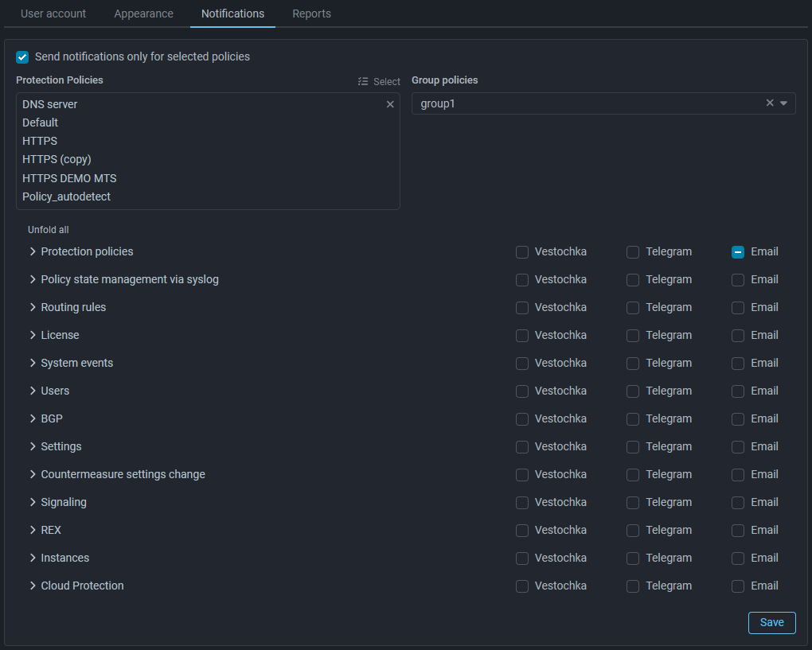Expand the System events chevron
This screenshot has height=650, width=812.
point(33,363)
